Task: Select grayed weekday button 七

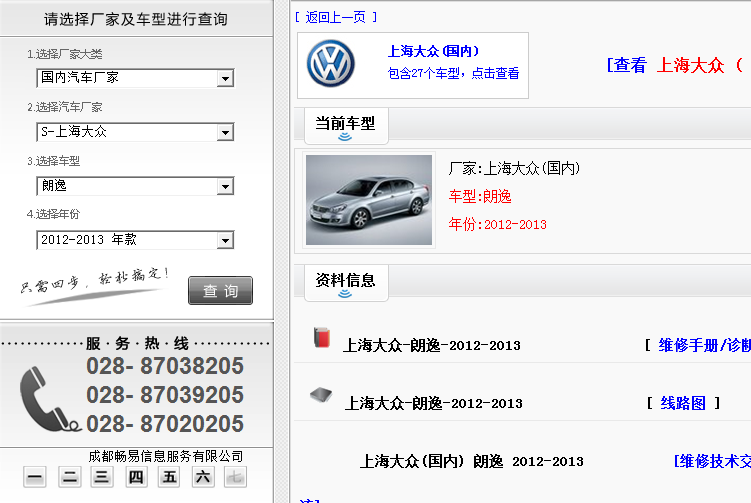Action: [x=235, y=477]
